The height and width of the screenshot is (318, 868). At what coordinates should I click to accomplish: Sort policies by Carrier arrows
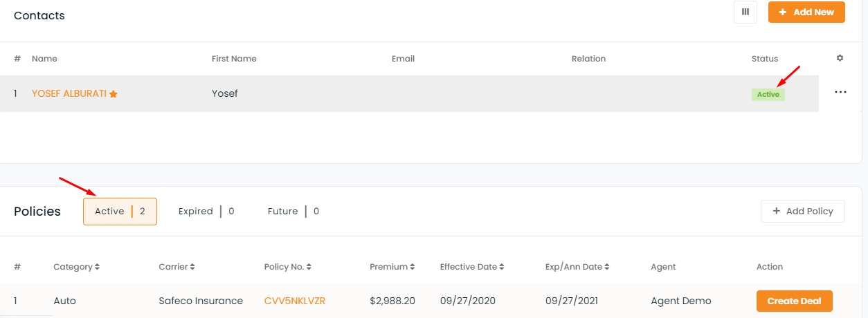click(192, 266)
